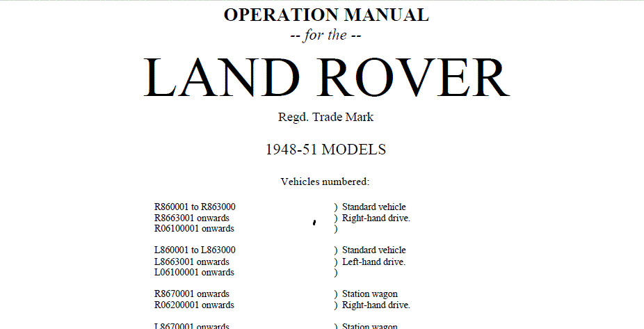The image size is (644, 329).
Task: Select the R06200001 onwards entry
Action: click(x=194, y=305)
